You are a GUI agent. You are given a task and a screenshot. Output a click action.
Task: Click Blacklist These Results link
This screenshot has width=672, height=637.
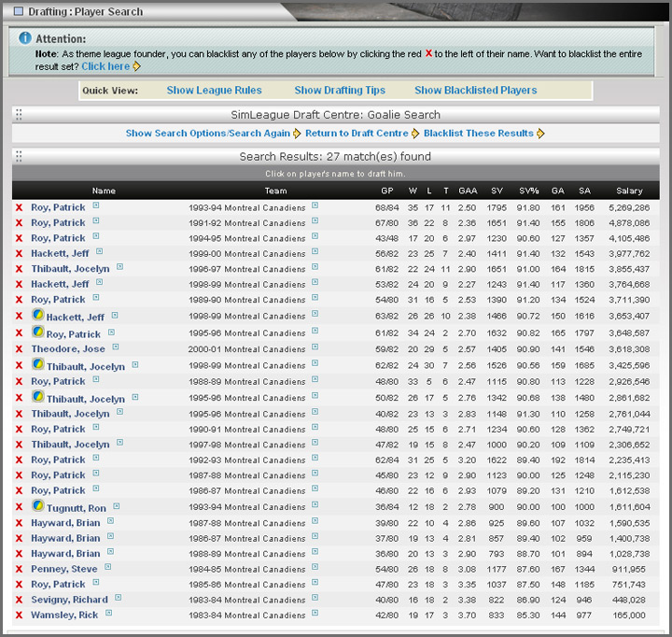coord(478,134)
